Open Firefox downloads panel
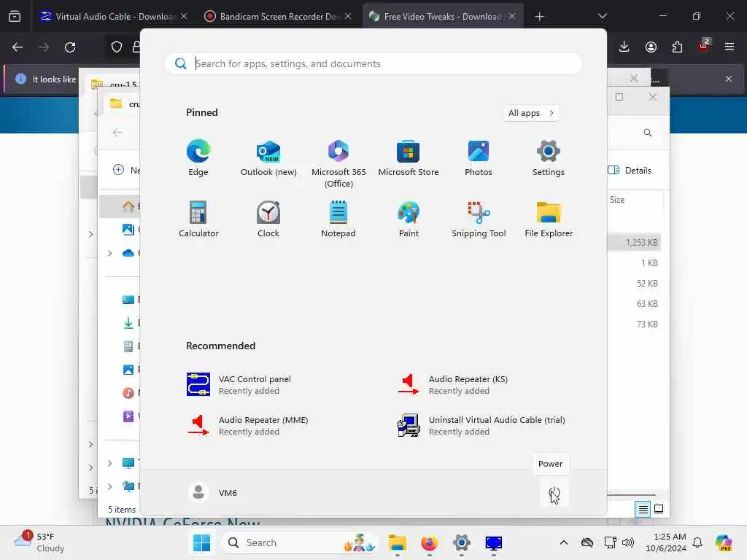Viewport: 747px width, 560px height. (624, 47)
